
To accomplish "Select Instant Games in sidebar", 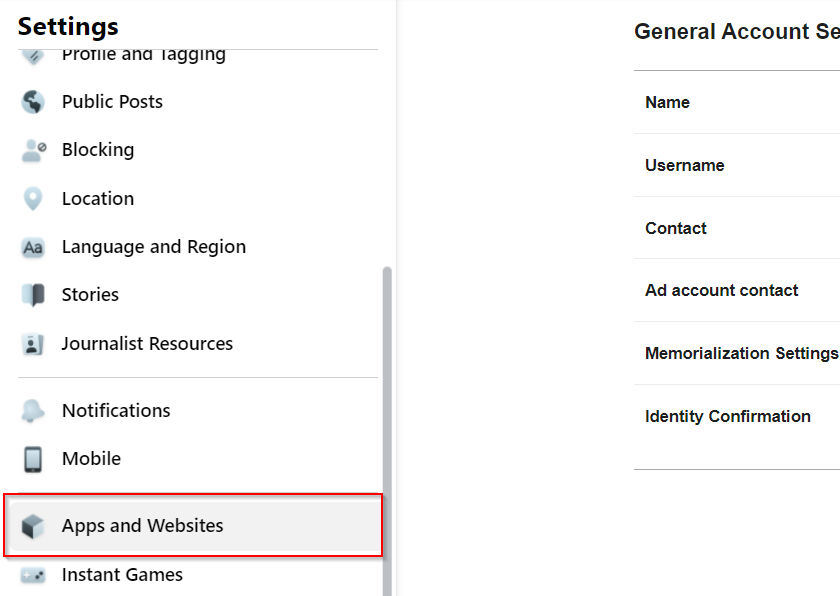I will (x=122, y=575).
